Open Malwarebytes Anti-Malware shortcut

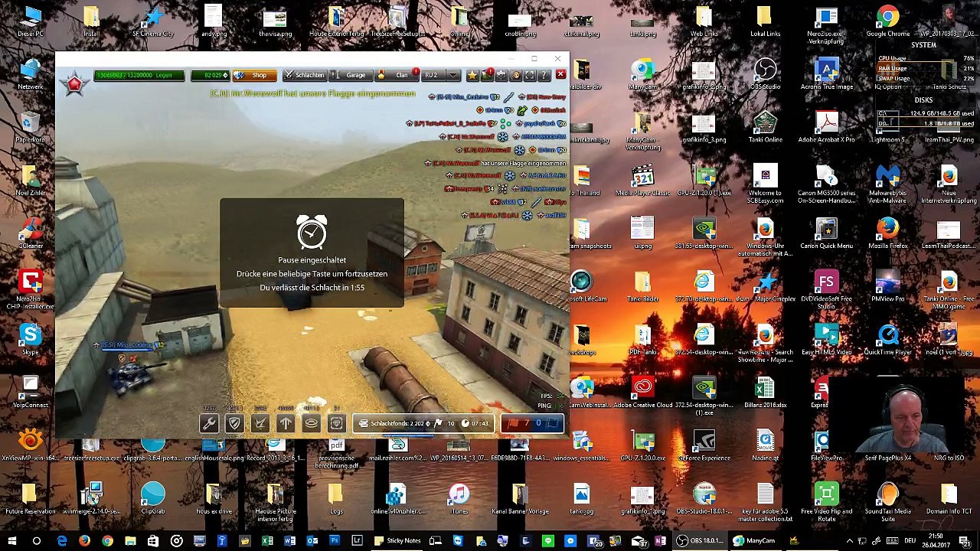tap(888, 184)
